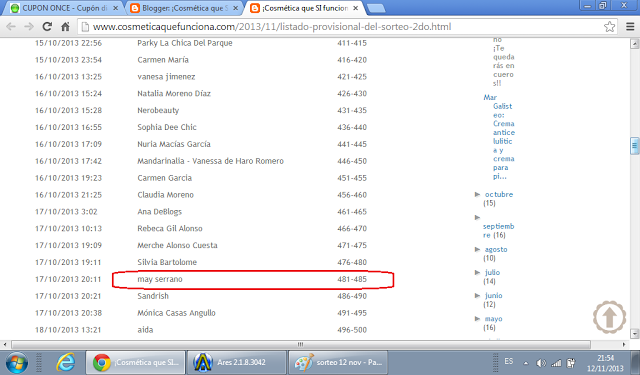Close the Blogger tab
Viewport: 640px width, 375px height.
[236, 8]
